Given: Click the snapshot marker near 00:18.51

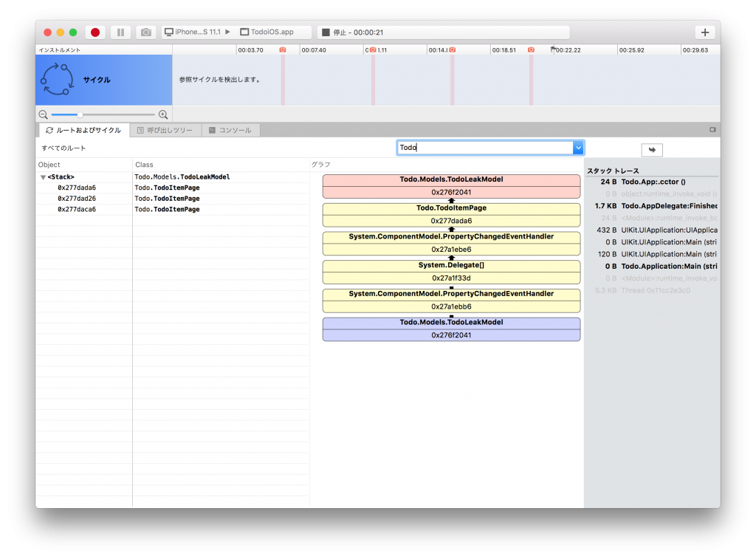Looking at the screenshot, I should pos(531,49).
